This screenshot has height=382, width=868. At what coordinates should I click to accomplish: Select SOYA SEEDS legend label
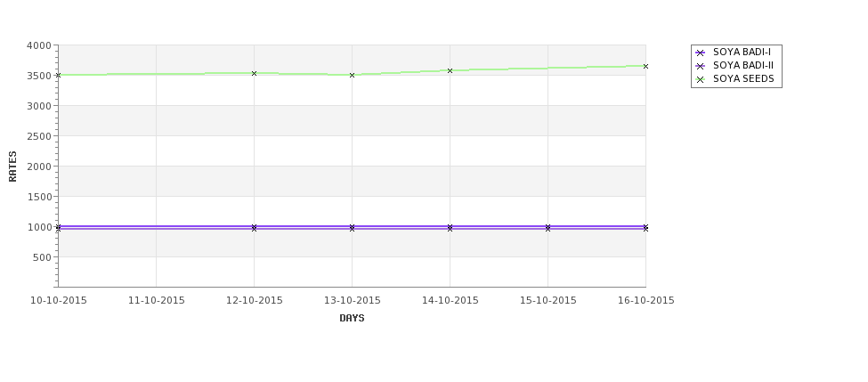coord(743,78)
